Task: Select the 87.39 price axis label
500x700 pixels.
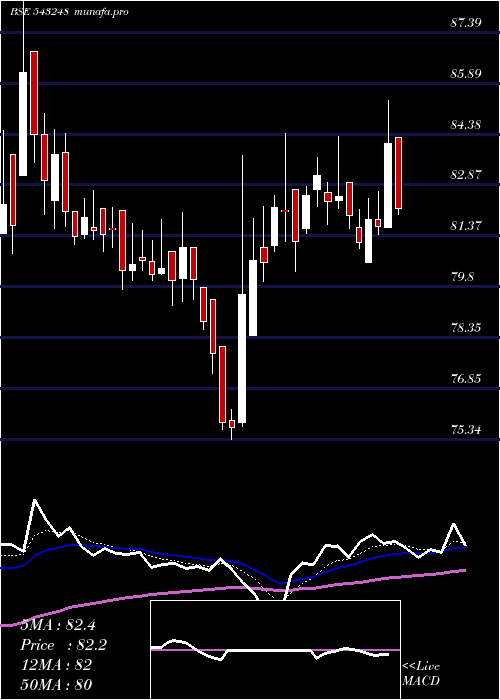Action: point(466,22)
